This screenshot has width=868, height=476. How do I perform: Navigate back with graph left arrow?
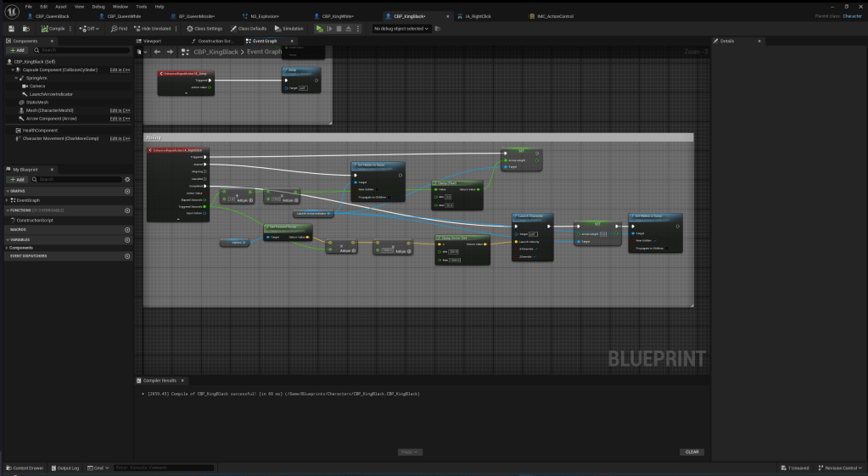[x=157, y=52]
